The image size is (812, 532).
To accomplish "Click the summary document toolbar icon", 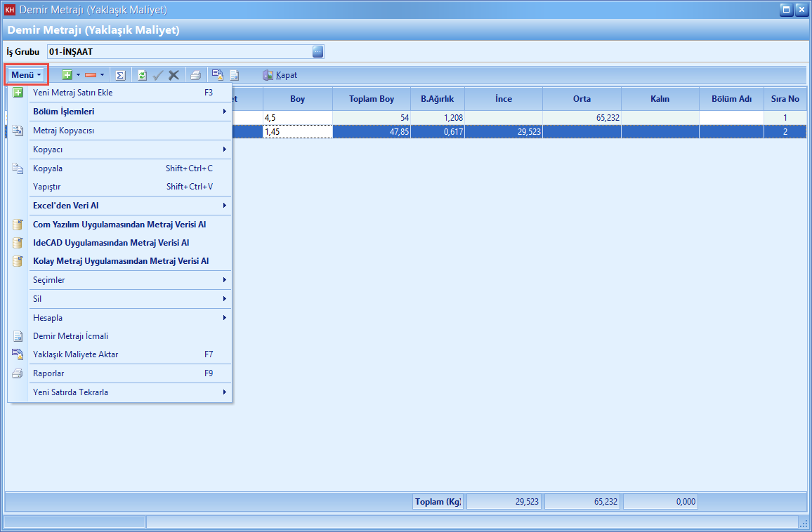I will 235,75.
